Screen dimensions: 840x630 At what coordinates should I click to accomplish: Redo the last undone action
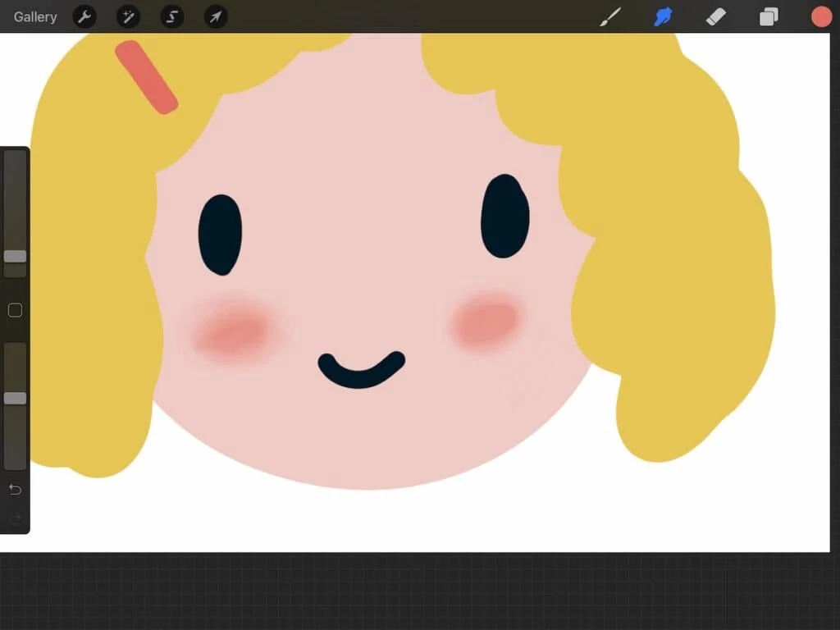click(15, 519)
